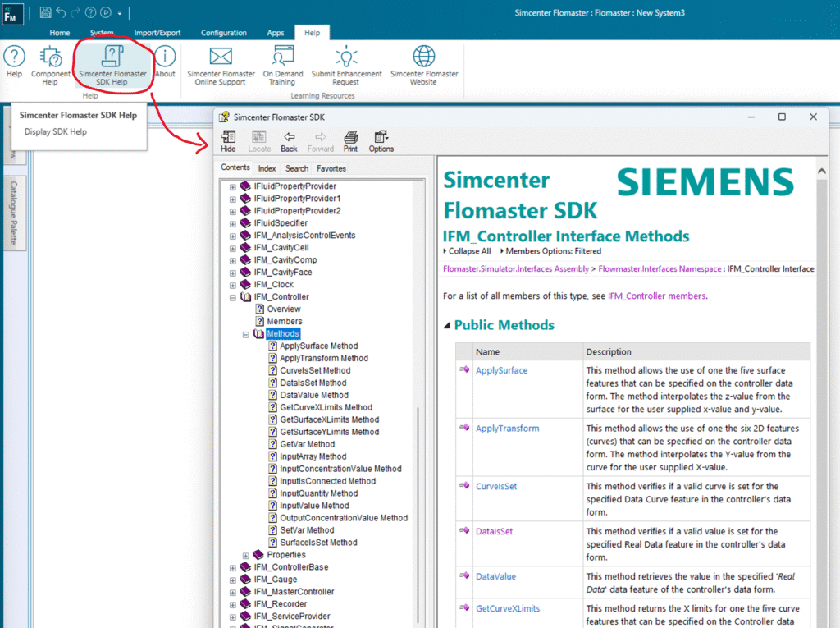The width and height of the screenshot is (840, 628).
Task: Open Component Help from the ribbon
Action: (x=50, y=65)
